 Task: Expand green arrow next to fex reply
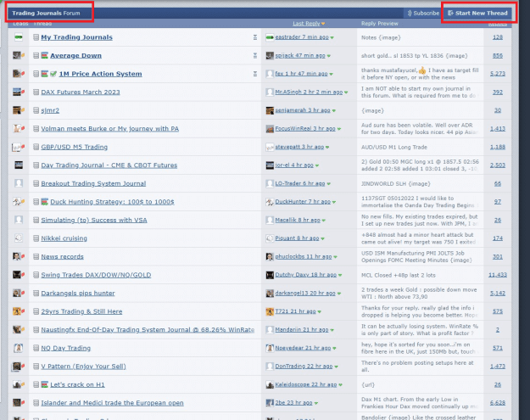click(x=332, y=75)
